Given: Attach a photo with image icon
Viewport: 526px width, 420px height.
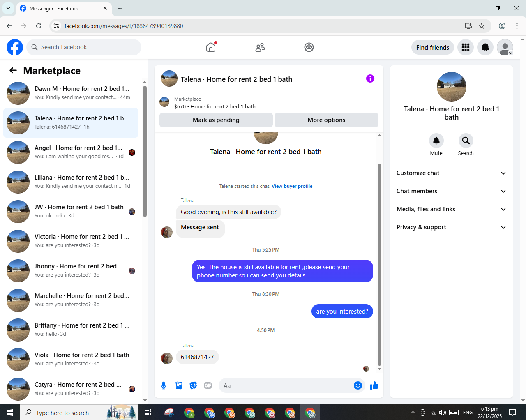Looking at the screenshot, I should click(178, 385).
